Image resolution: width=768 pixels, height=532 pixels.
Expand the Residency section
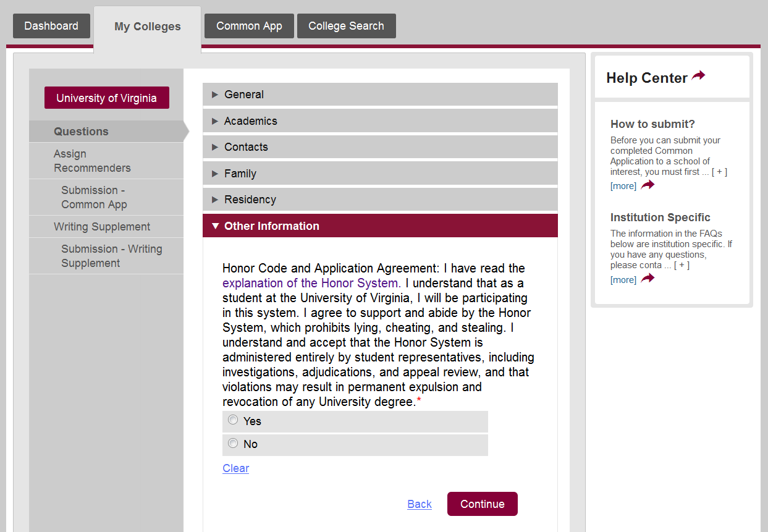click(x=380, y=200)
